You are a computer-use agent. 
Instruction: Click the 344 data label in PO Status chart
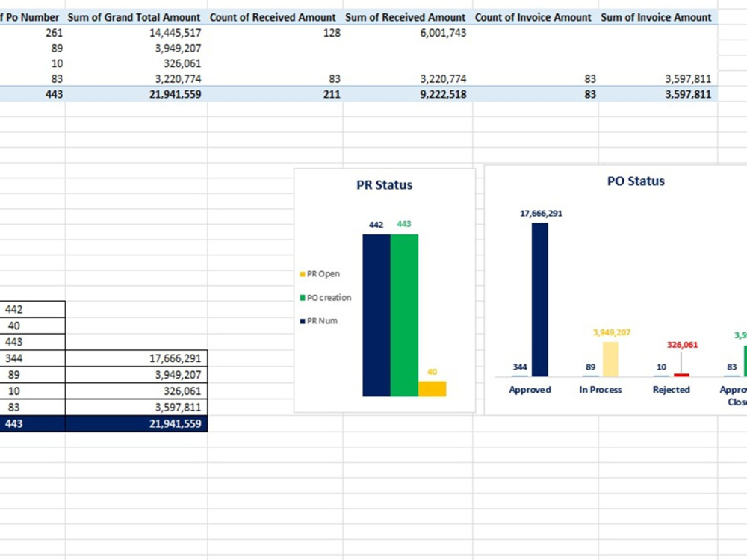[520, 367]
